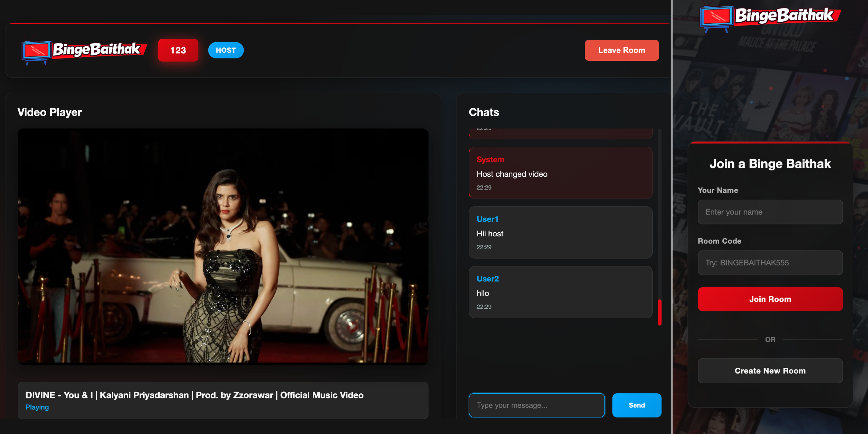Click Create New Room button

point(770,371)
